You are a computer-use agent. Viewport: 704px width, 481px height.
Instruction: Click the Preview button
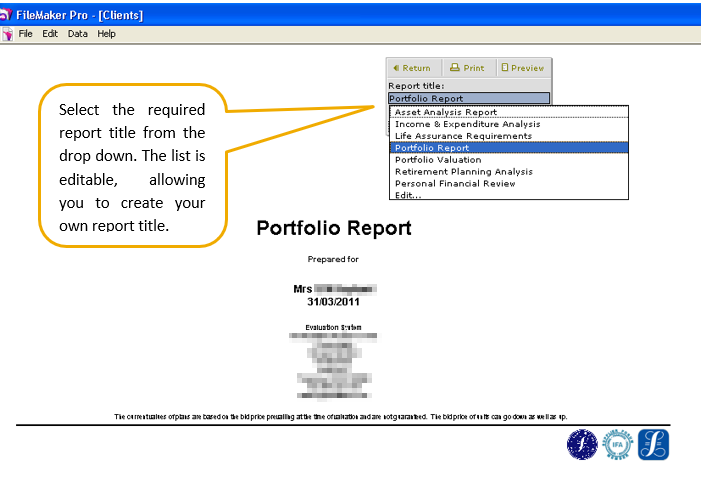pos(524,68)
